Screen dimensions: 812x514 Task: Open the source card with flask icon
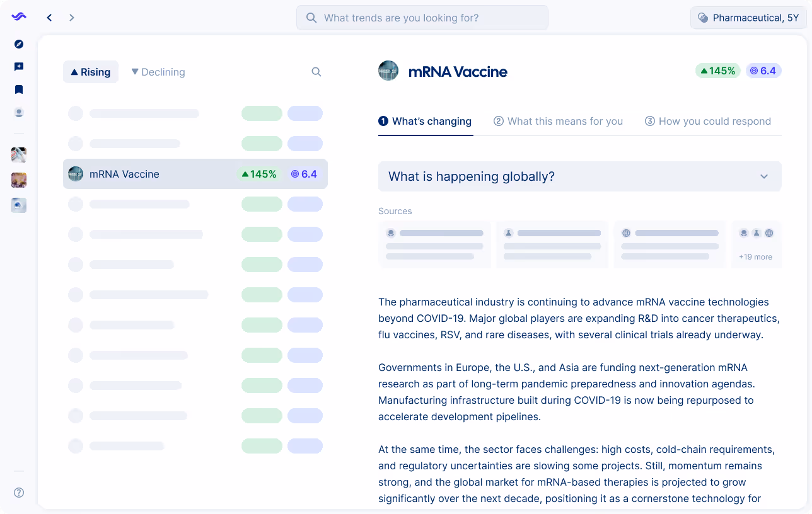(552, 244)
